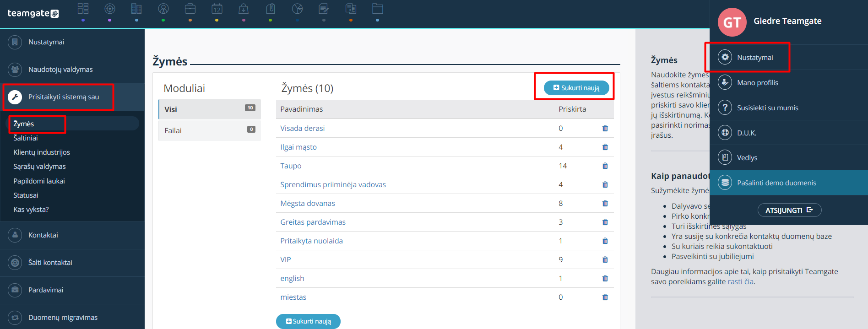The image size is (868, 329).
Task: Open the people contacts icon in top bar
Action: [163, 9]
